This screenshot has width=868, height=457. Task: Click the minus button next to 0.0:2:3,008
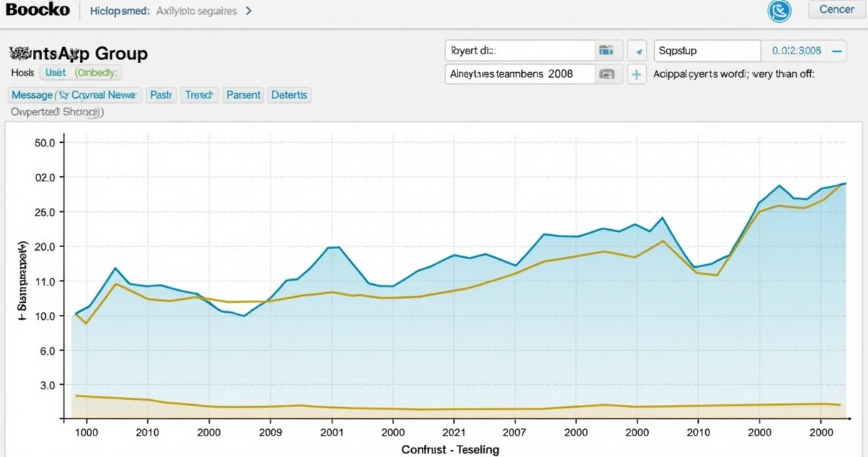point(837,51)
